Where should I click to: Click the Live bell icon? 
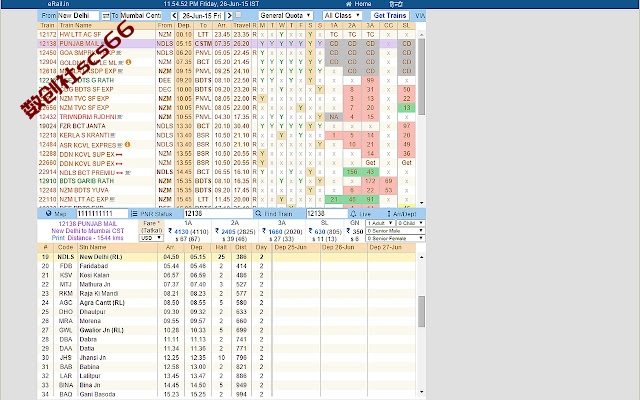[x=353, y=213]
